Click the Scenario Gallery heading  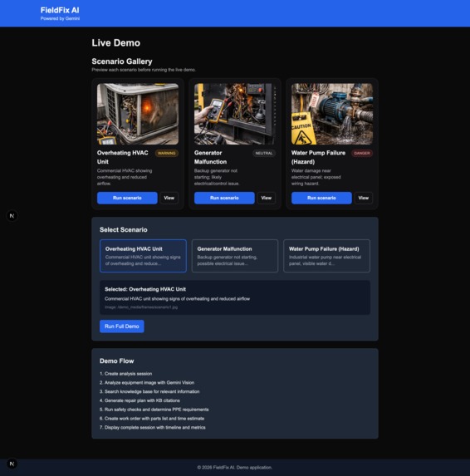[x=122, y=61]
